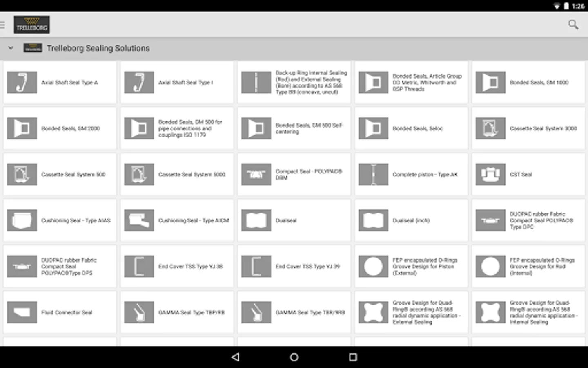This screenshot has height=368, width=588.
Task: Open Compact Seal POLYPAC DBM icon
Action: pyautogui.click(x=256, y=174)
